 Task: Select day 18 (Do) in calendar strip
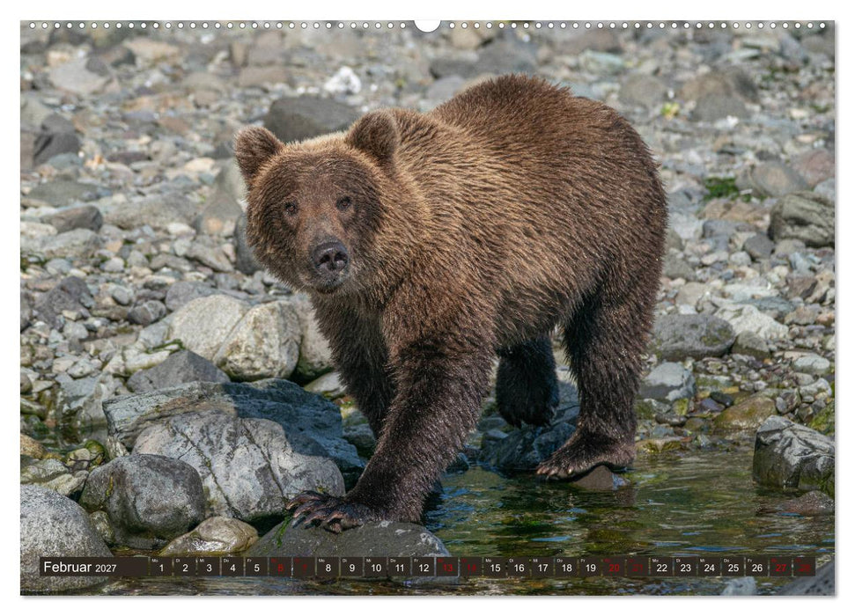coord(566,567)
